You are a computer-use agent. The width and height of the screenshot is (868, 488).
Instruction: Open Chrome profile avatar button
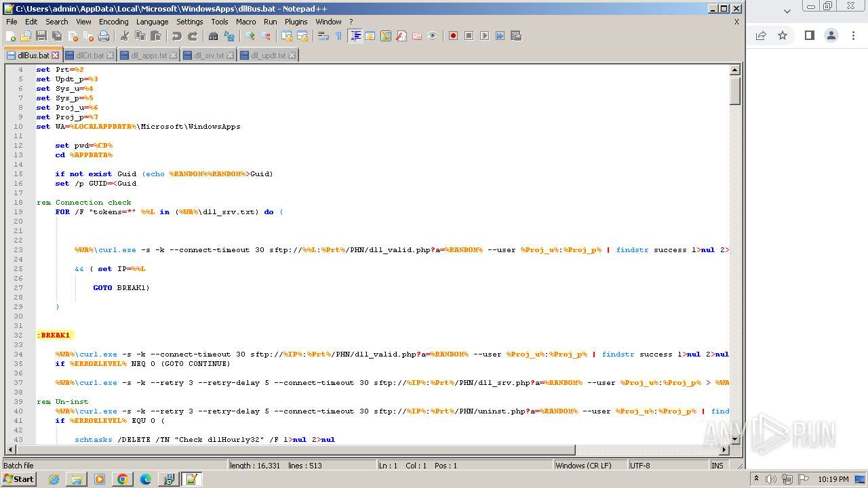tap(831, 35)
